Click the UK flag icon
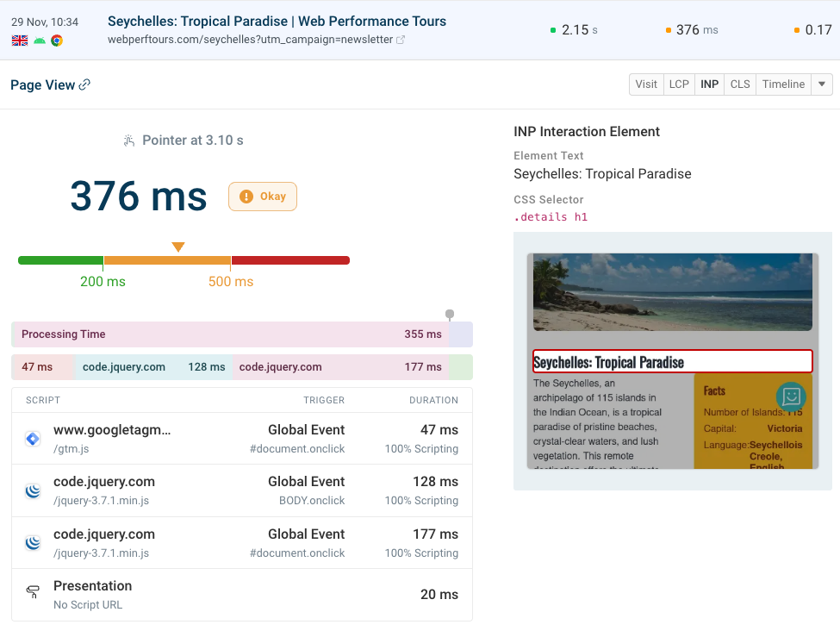This screenshot has width=840, height=637. [20, 41]
